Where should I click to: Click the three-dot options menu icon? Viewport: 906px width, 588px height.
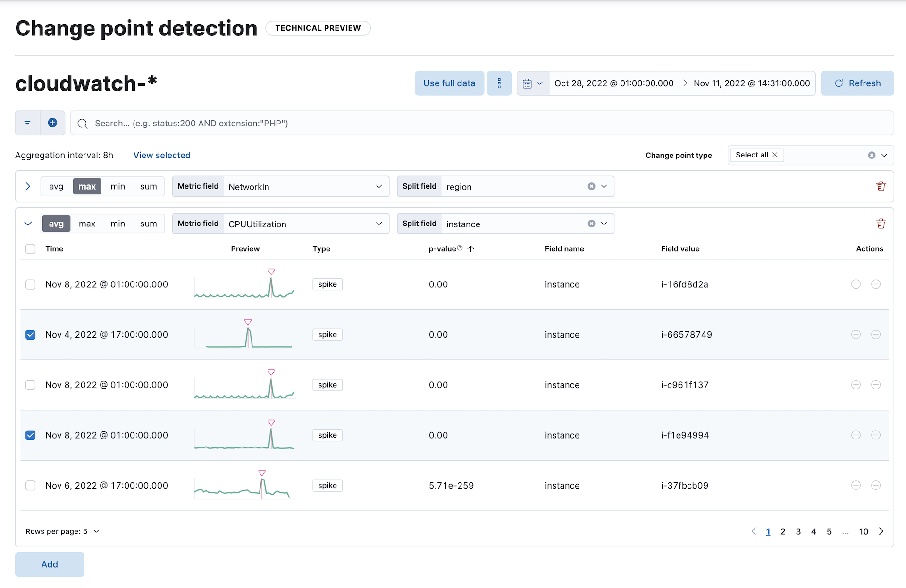click(499, 83)
